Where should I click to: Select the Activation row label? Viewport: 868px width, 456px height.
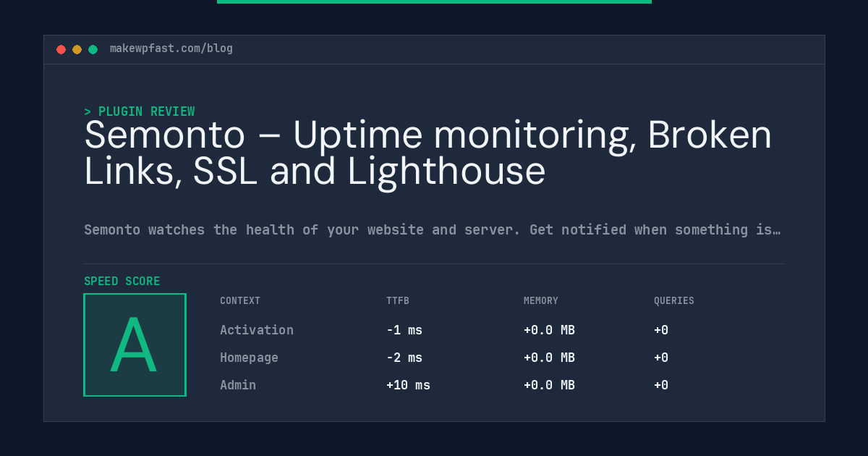point(257,330)
